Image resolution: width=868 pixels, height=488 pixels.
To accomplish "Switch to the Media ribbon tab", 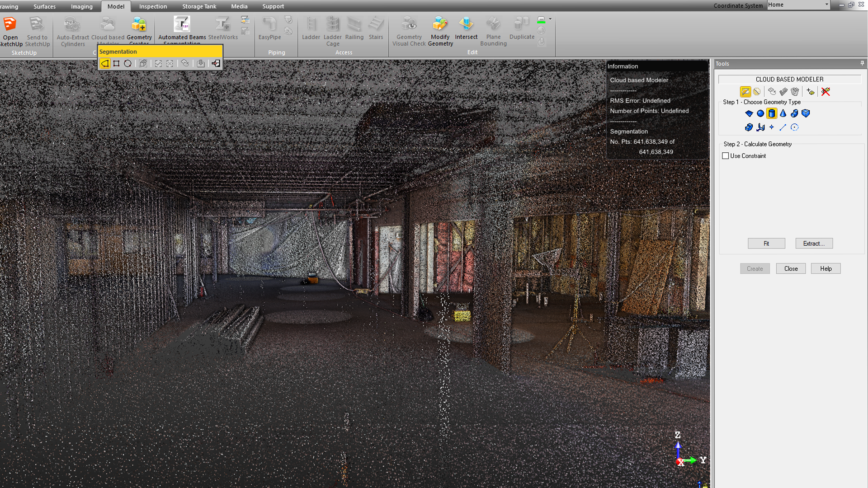I will tap(239, 6).
